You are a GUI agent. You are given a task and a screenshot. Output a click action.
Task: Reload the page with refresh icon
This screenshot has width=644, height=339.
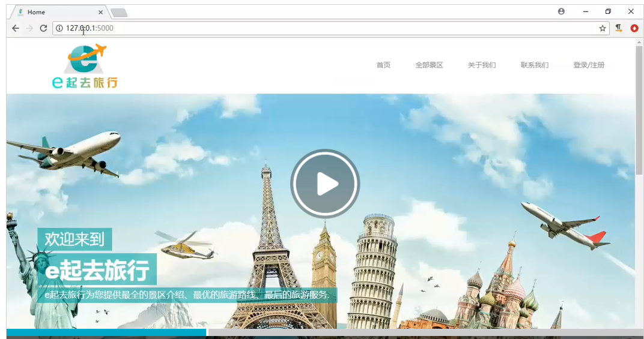[x=43, y=28]
